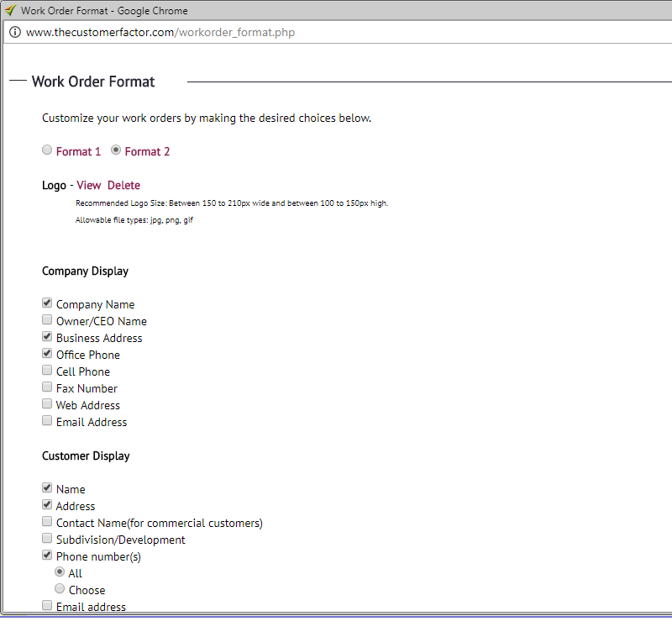Uncheck the Office Phone checkbox

(x=47, y=353)
